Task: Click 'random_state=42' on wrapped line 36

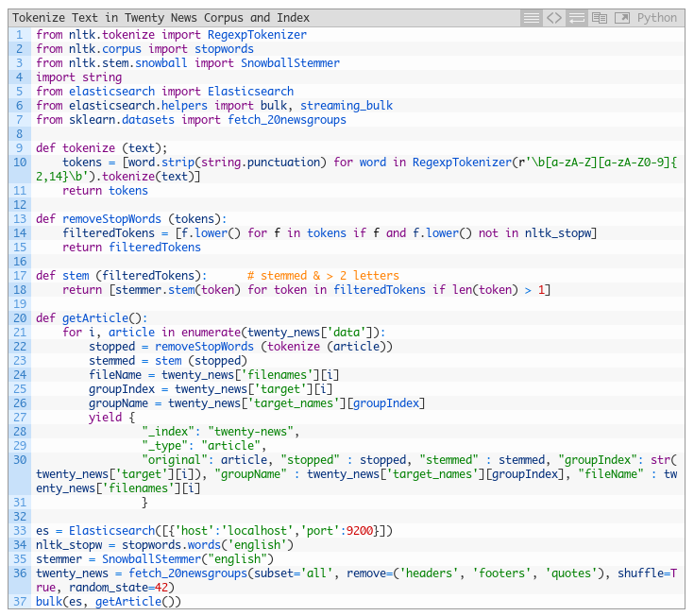Action: pyautogui.click(x=118, y=588)
